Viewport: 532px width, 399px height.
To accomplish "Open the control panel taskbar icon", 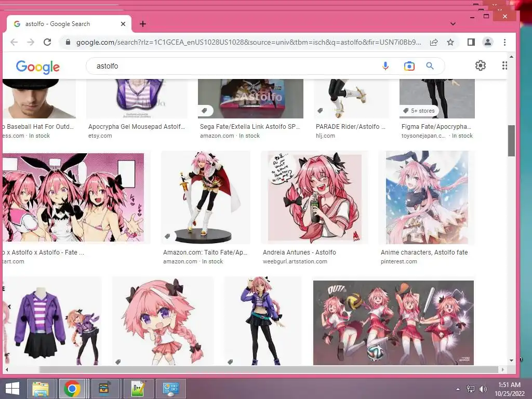I will pyautogui.click(x=170, y=389).
